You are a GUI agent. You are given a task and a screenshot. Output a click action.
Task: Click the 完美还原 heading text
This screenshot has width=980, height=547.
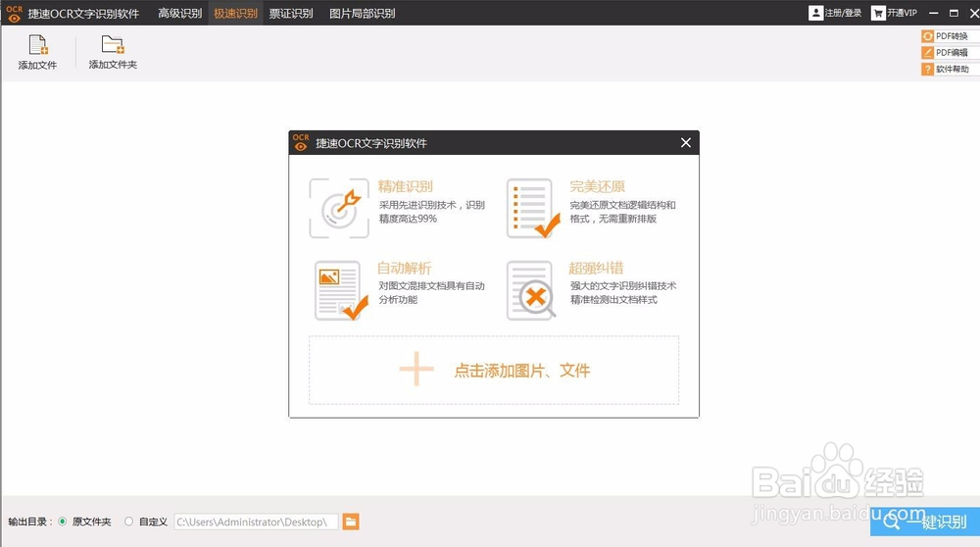click(x=597, y=186)
